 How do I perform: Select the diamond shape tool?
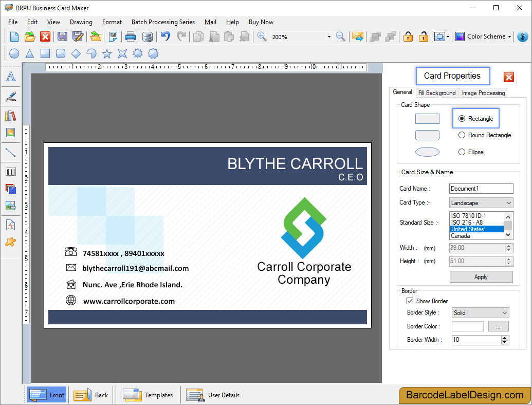(x=76, y=53)
